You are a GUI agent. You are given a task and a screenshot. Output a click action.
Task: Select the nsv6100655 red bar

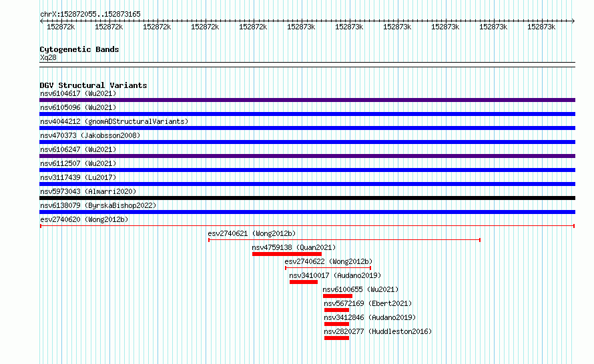click(338, 296)
